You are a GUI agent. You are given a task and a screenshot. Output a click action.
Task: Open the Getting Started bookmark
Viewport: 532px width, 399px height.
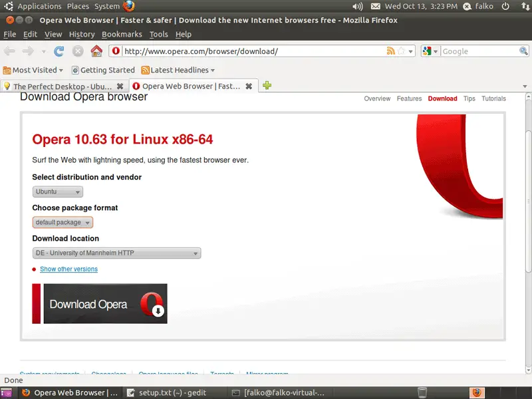coord(104,70)
